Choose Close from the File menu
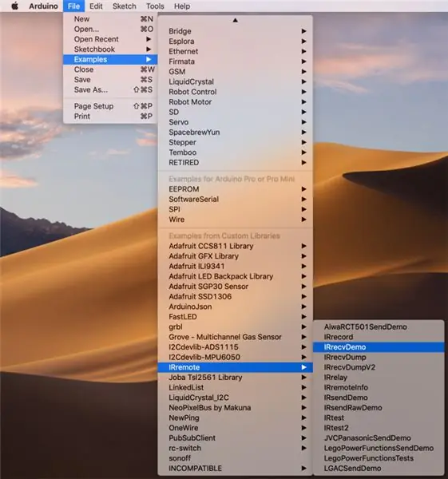The width and height of the screenshot is (448, 479). 110,69
